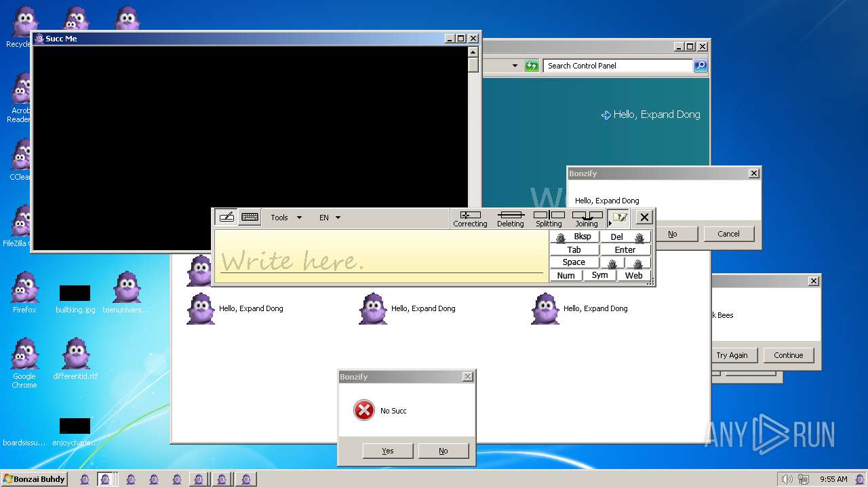Tap the Enter key on input panel
The image size is (868, 488).
click(x=625, y=249)
